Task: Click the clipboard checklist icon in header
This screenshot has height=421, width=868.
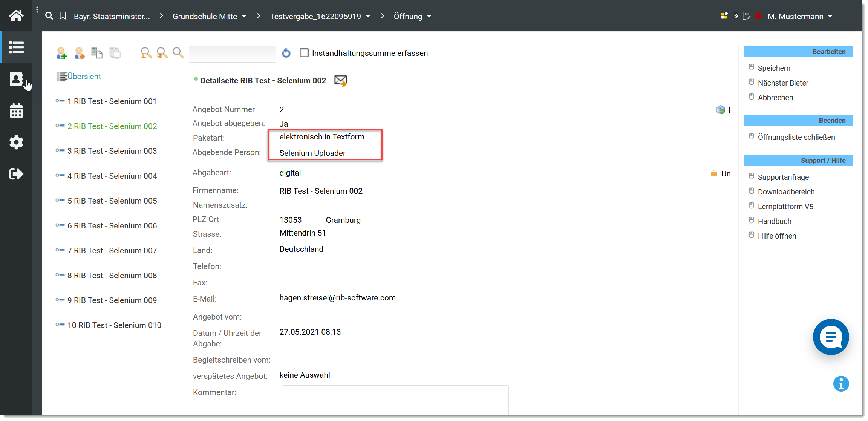Action: click(735, 16)
